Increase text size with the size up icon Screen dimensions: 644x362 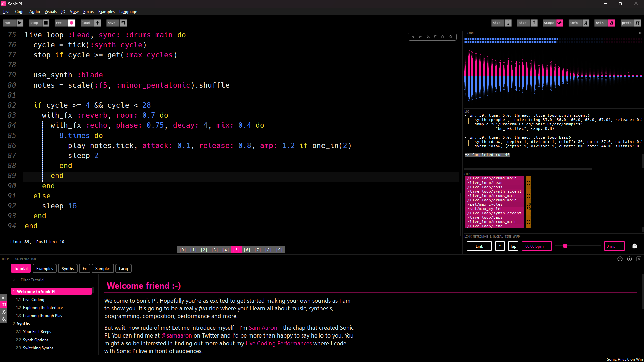click(x=534, y=23)
